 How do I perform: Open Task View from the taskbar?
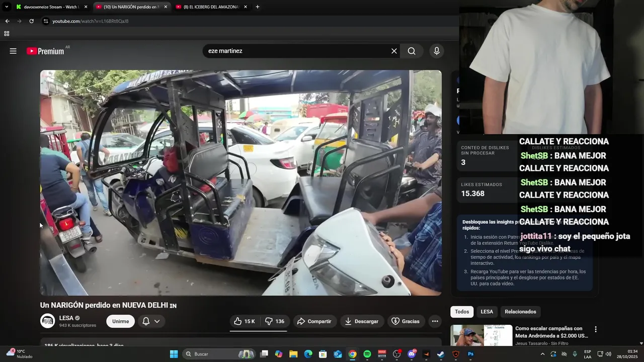tap(264, 354)
